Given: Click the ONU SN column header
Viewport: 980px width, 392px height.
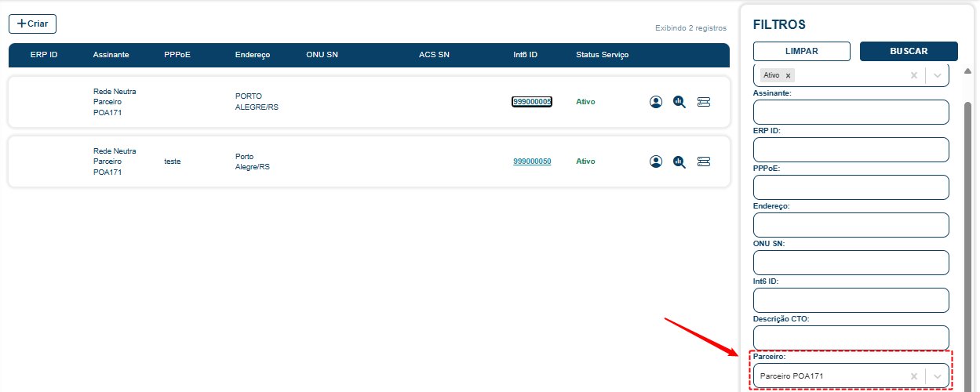Looking at the screenshot, I should pos(322,55).
